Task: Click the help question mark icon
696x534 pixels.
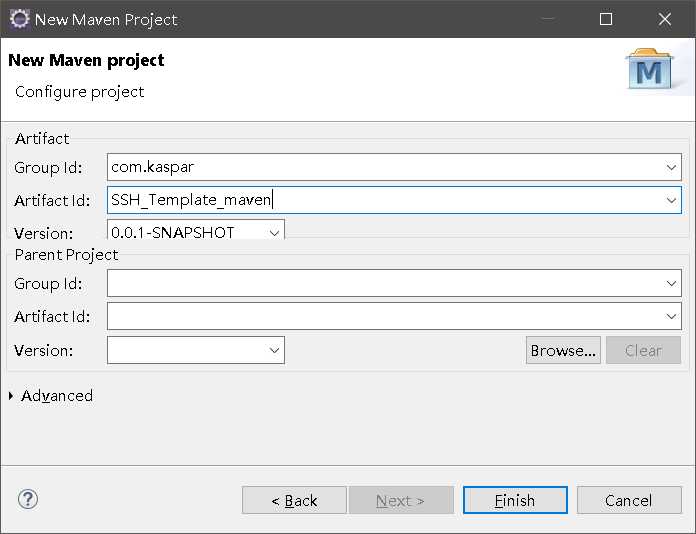Action: click(x=28, y=499)
